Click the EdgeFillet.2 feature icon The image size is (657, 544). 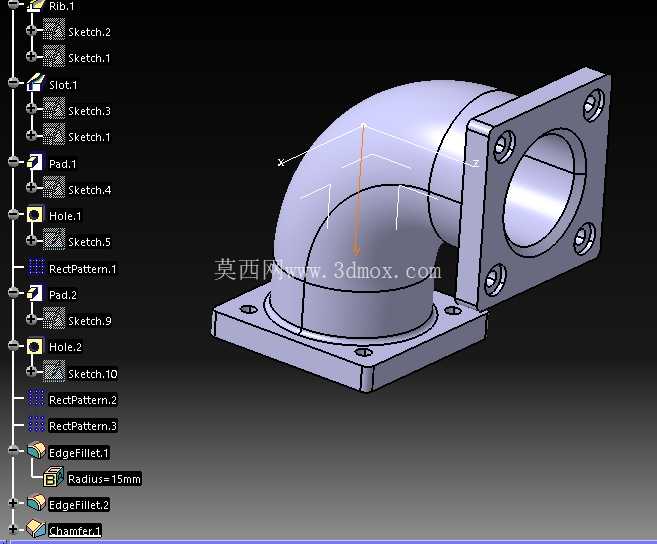coord(36,503)
